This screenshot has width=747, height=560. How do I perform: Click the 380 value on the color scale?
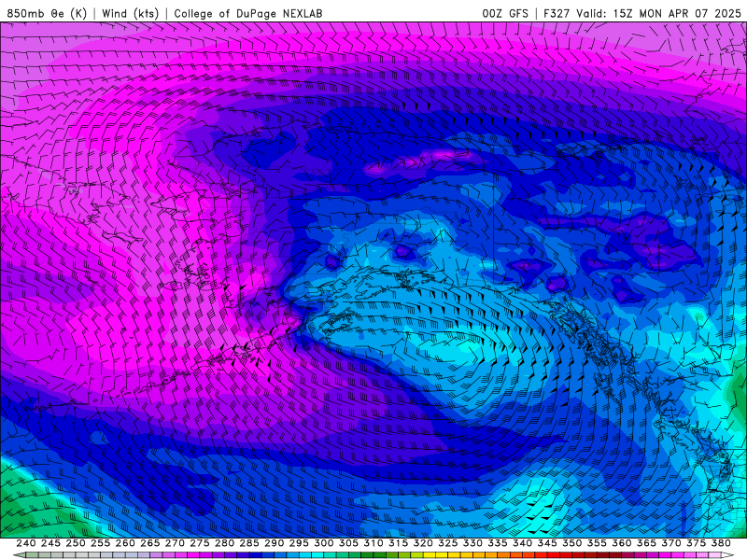tap(721, 543)
